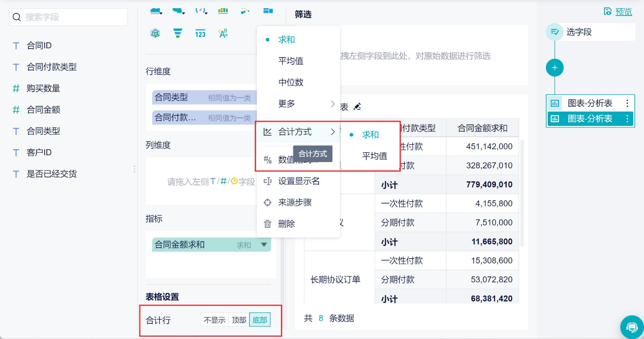Set 合计行 position to 顶部

pyautogui.click(x=239, y=320)
